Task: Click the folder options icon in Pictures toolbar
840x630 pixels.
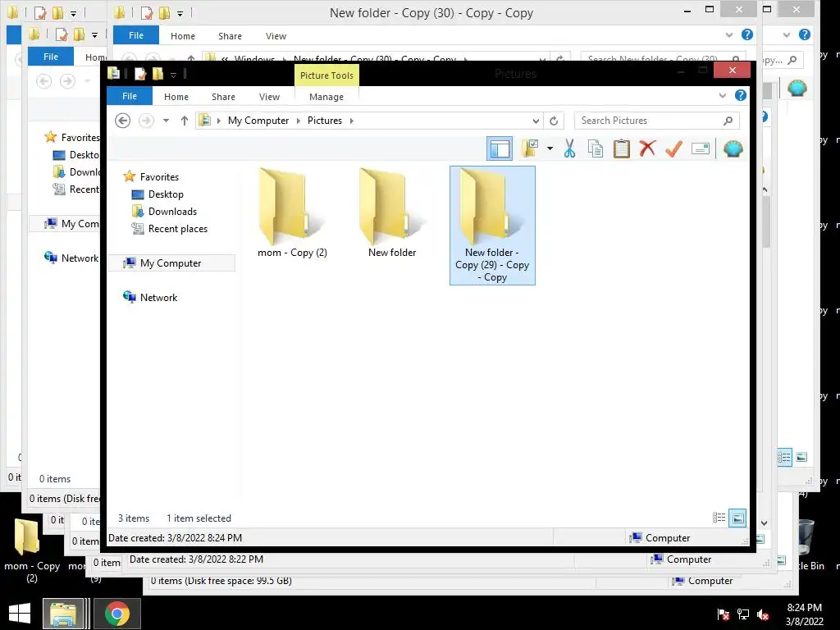Action: tap(530, 148)
